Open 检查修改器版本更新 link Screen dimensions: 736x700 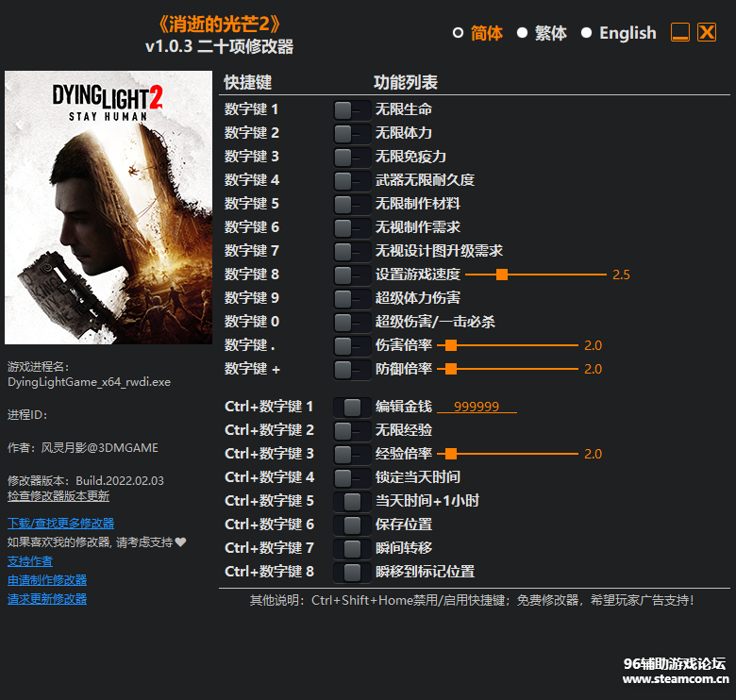point(59,495)
